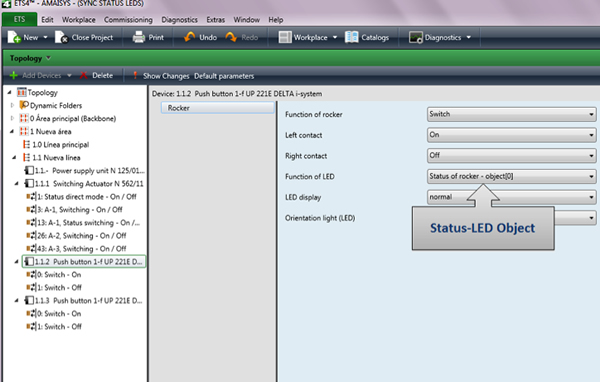This screenshot has height=382, width=600.
Task: Open the Right contact dropdown
Action: click(511, 155)
